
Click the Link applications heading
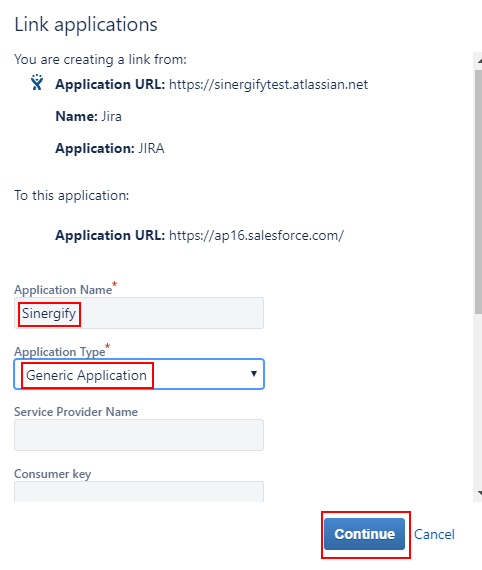(x=86, y=25)
